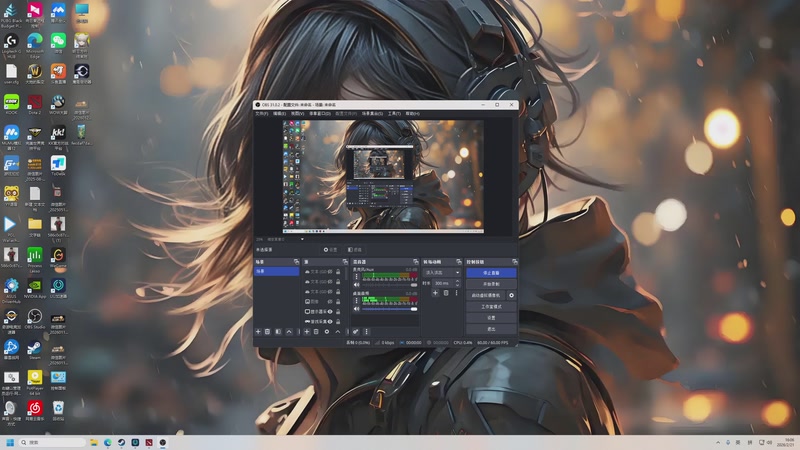Open NVIDIA App desktop shortcut
The width and height of the screenshot is (800, 450).
click(35, 289)
